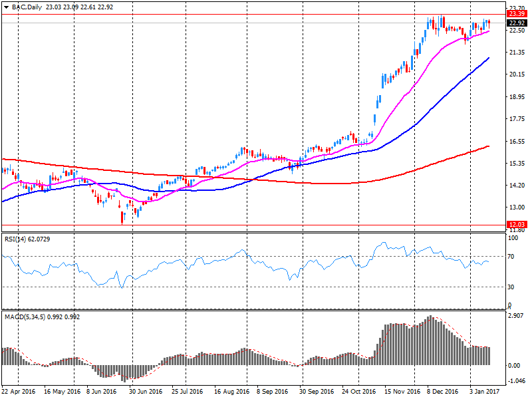Click the RSI 30 level label
This screenshot has width=532, height=399.
click(511, 287)
